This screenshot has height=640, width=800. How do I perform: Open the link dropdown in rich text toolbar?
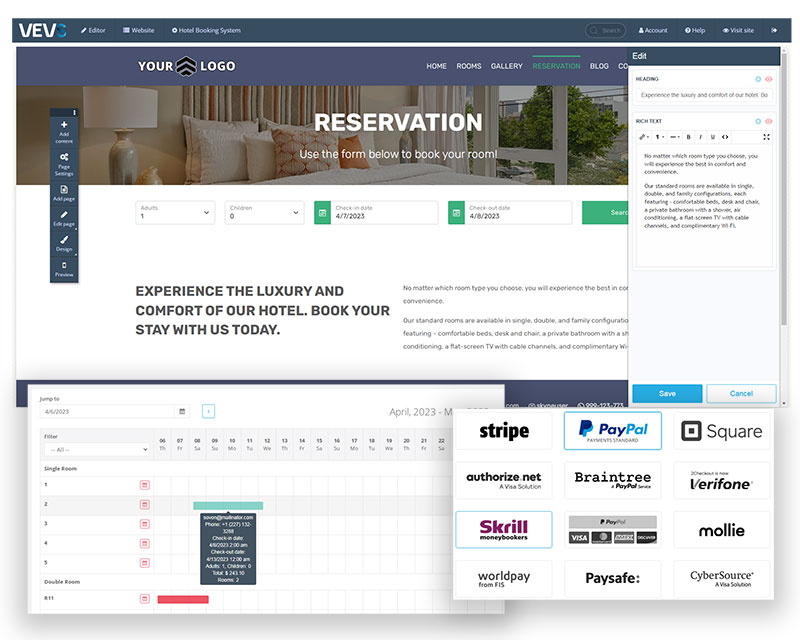[644, 137]
